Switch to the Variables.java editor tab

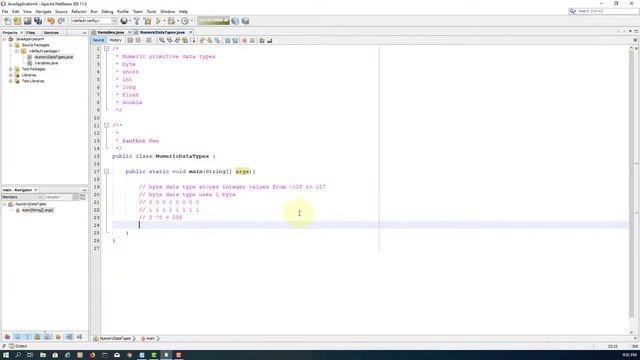click(110, 32)
